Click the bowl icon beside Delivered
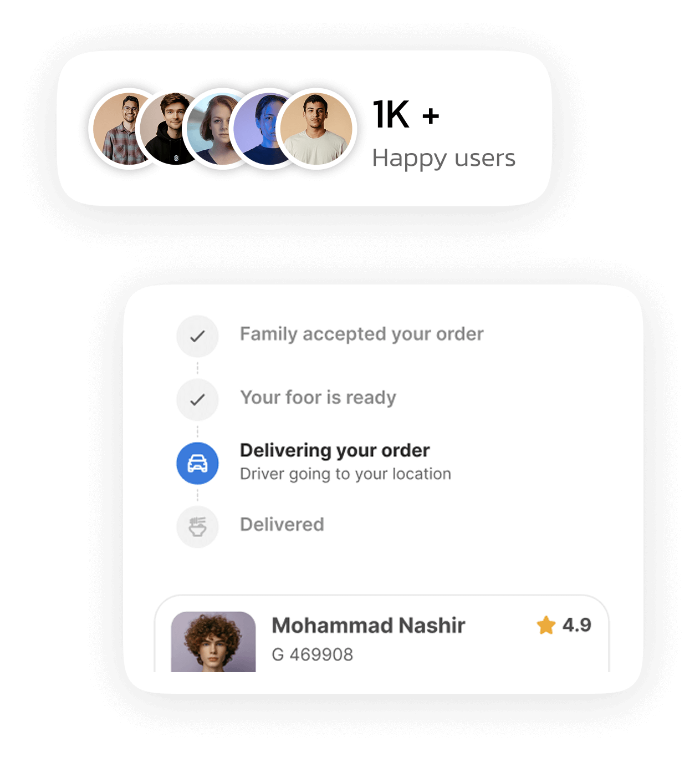Screen dimensions: 700x757 [x=197, y=526]
